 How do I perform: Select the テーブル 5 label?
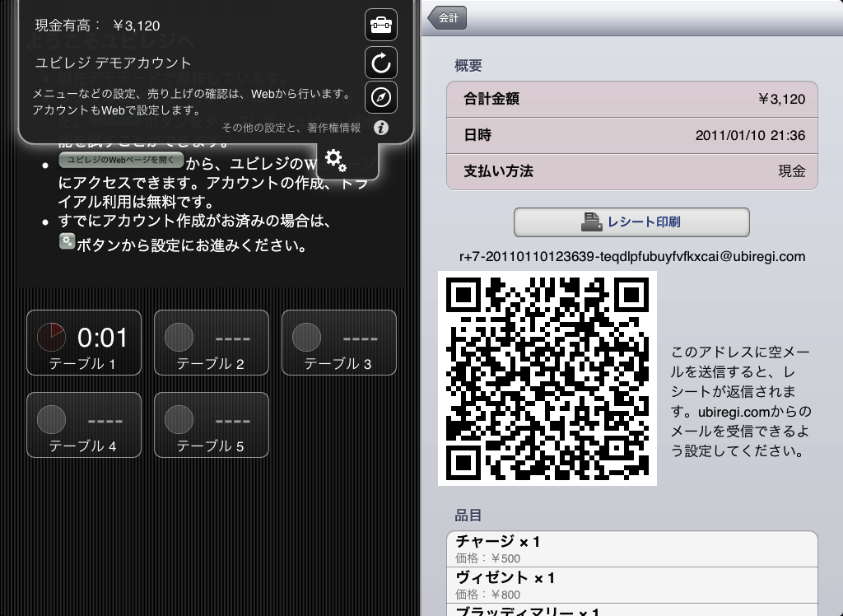point(210,446)
